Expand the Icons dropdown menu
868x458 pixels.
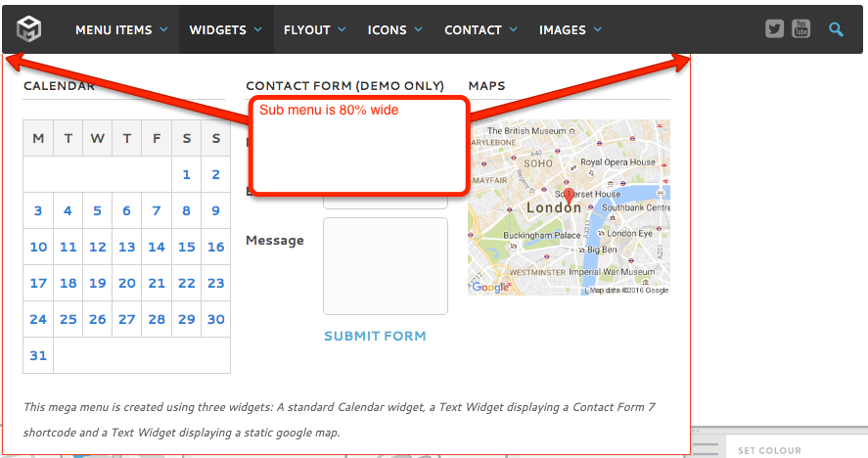point(394,30)
